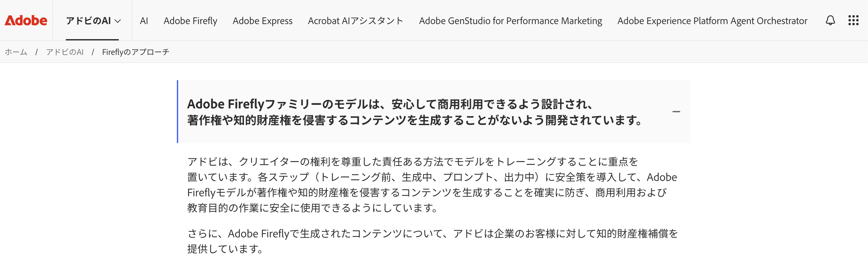Click the アドビのAI breadcrumb link
The height and width of the screenshot is (272, 868).
(x=65, y=52)
